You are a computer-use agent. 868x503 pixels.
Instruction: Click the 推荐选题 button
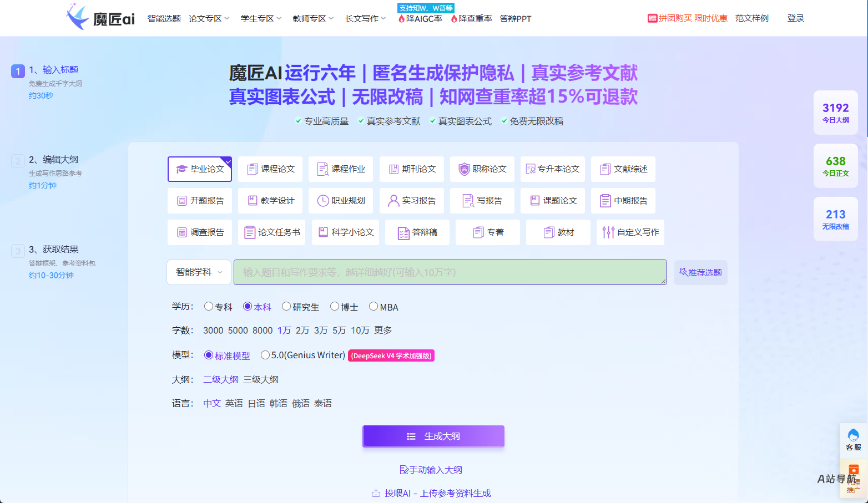click(700, 272)
